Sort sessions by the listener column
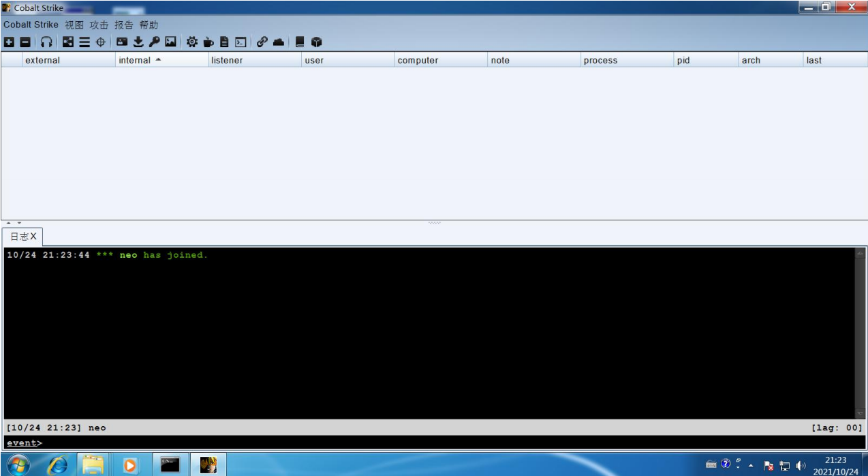Viewport: 868px width, 476px height. [x=255, y=60]
